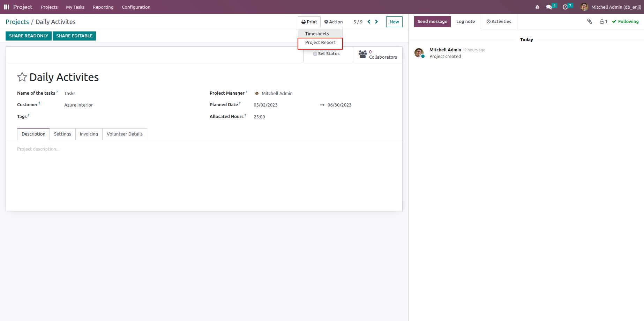
Task: Click the 0 Collaborators stat label
Action: pos(383,54)
